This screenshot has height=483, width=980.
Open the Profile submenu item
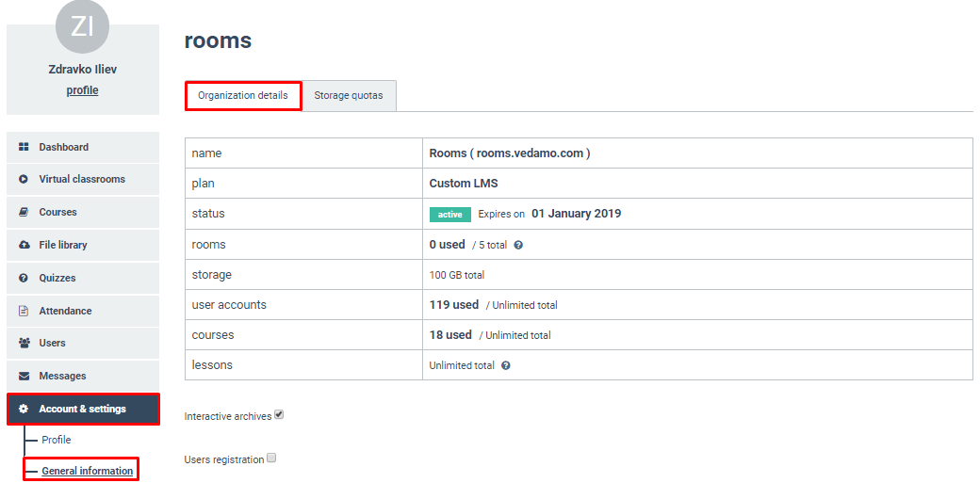click(x=57, y=440)
